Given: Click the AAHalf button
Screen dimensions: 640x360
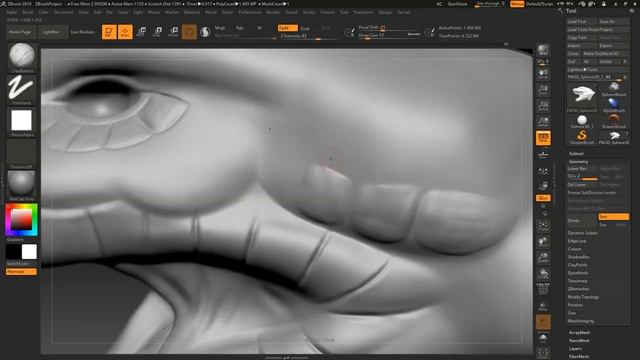Looking at the screenshot, I should 543,122.
